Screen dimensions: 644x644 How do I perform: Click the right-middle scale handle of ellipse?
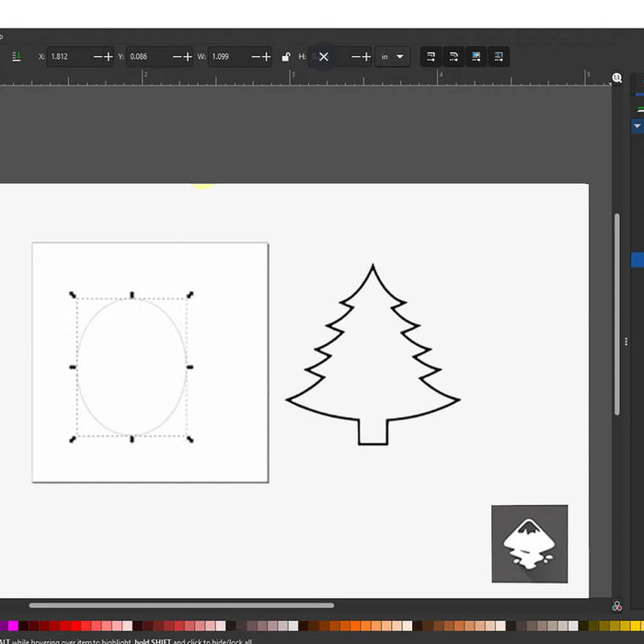tap(190, 367)
